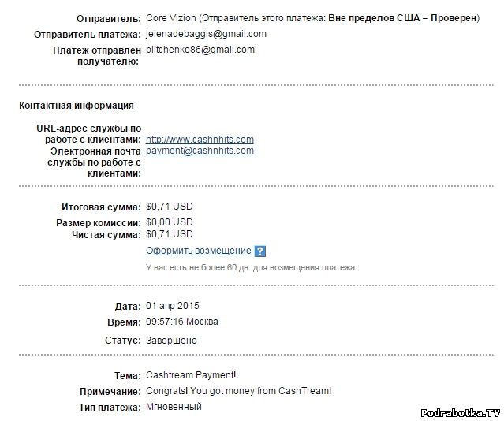Click the Завершено status text
The width and height of the screenshot is (504, 421).
click(172, 341)
